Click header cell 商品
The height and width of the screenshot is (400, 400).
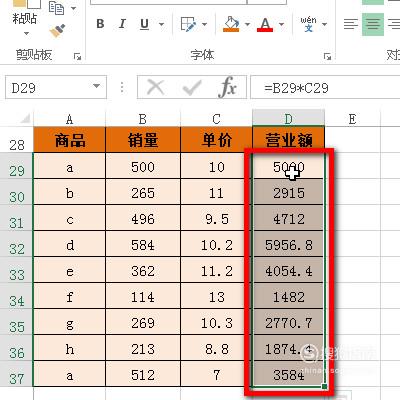click(69, 140)
